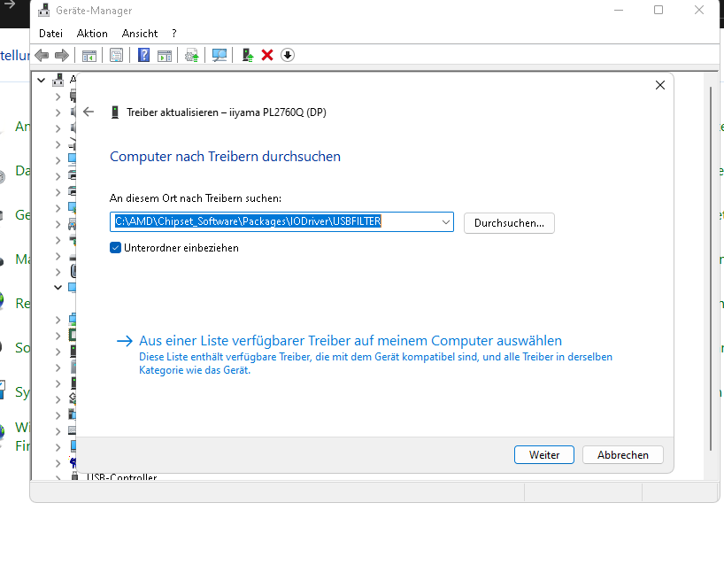
Task: Click the Weiter button
Action: click(x=544, y=455)
